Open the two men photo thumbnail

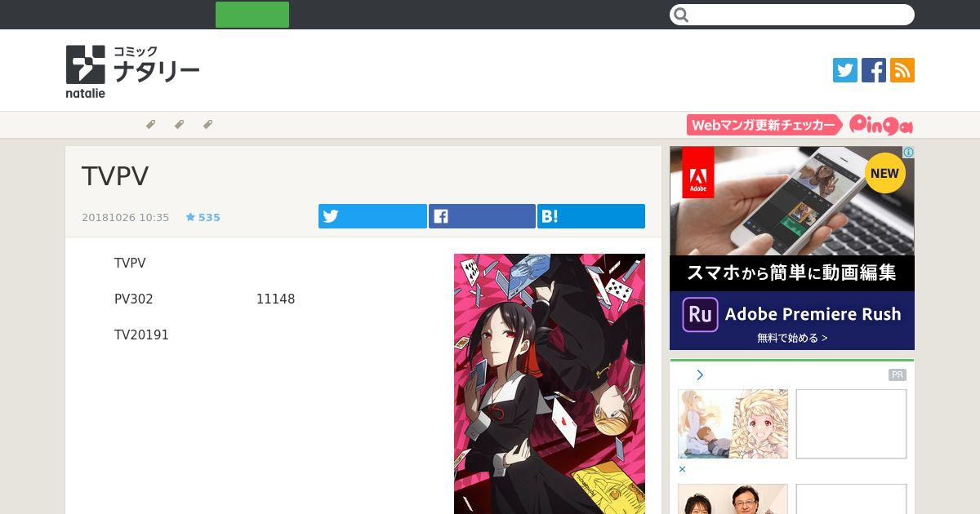click(733, 499)
